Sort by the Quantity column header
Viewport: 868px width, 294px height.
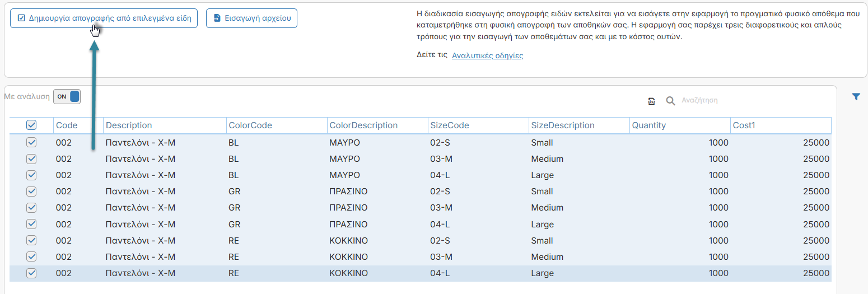[x=649, y=125]
